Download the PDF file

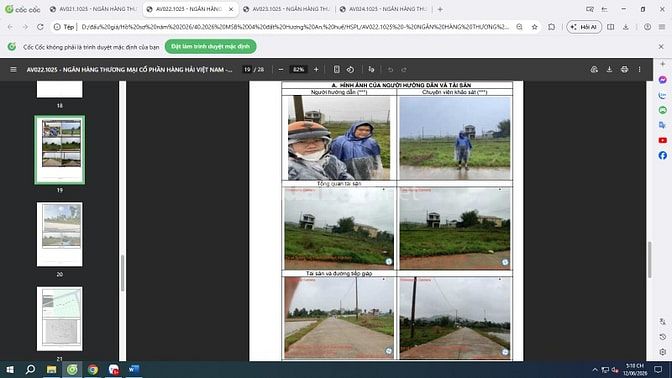(x=609, y=69)
